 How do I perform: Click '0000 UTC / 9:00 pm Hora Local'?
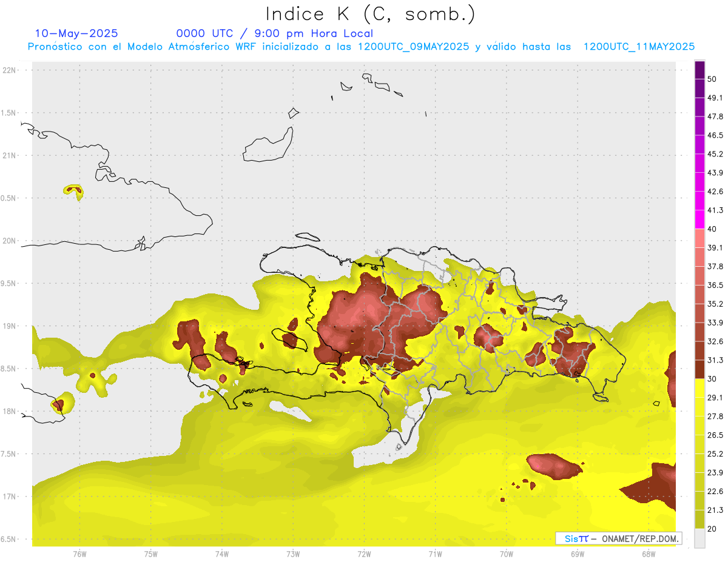tap(275, 33)
